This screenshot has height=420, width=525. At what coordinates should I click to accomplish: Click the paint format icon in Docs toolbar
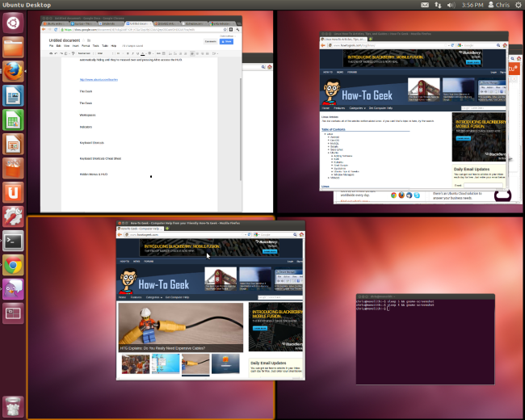click(73, 53)
